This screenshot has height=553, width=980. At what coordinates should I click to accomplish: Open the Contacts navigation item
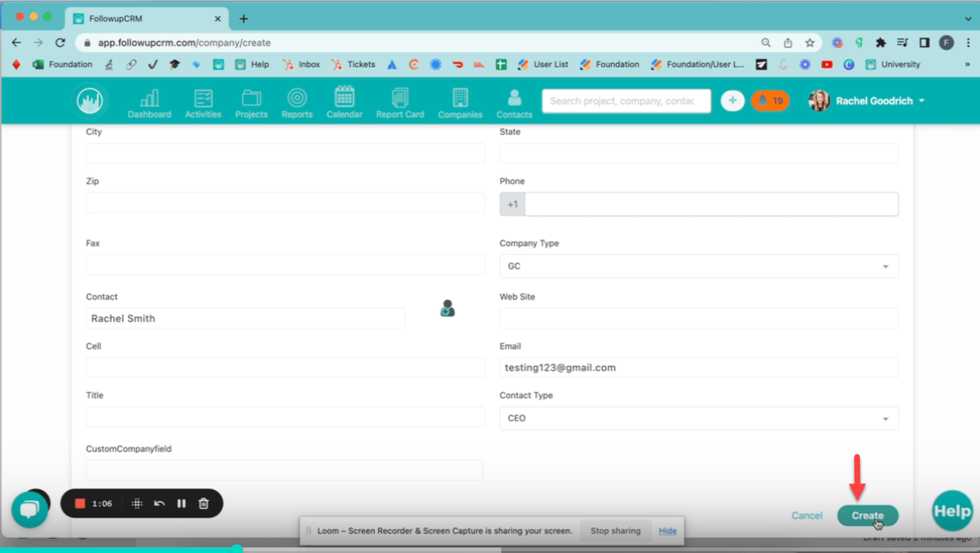(x=514, y=103)
